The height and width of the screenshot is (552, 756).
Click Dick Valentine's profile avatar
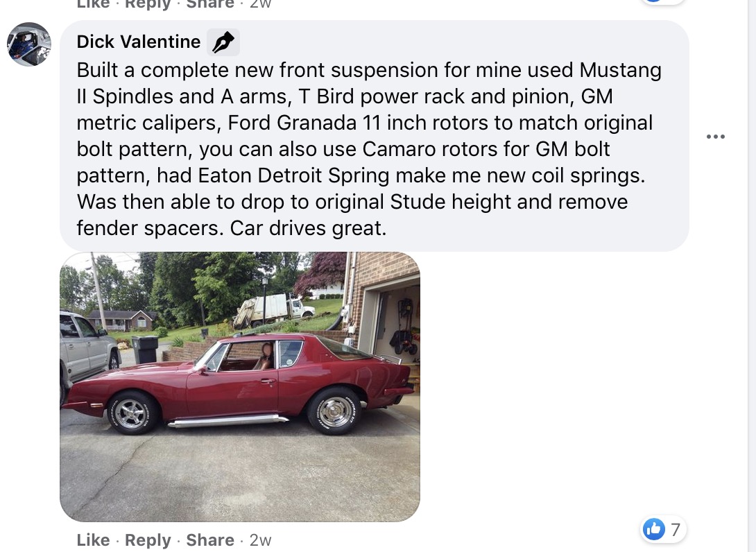(29, 44)
